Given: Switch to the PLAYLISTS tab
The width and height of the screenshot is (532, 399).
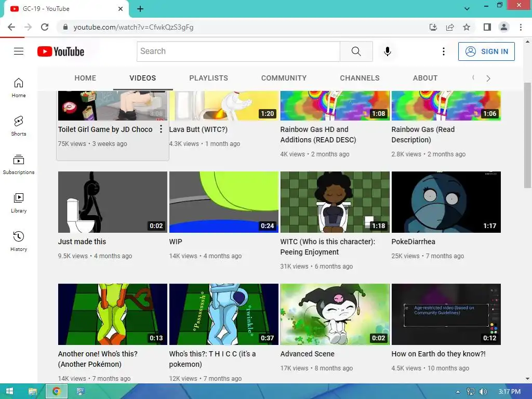Looking at the screenshot, I should (209, 78).
